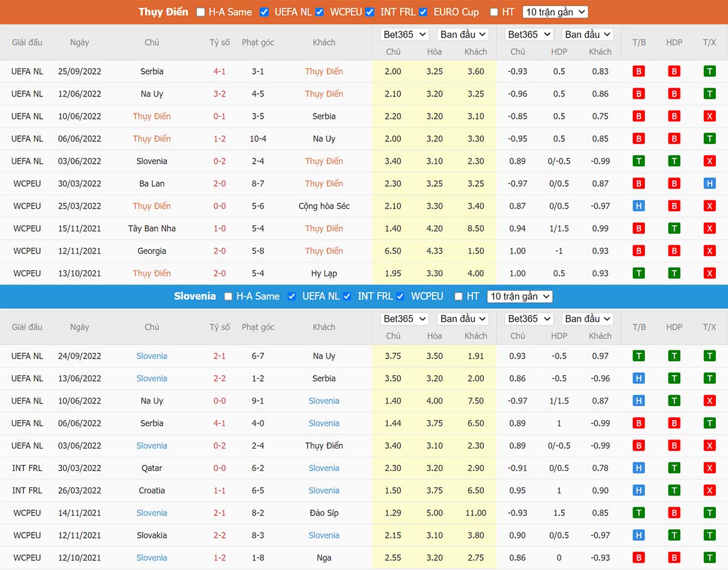Click blue H T/B badge in Cộng hòa Séc row
The height and width of the screenshot is (570, 728).
pos(638,206)
